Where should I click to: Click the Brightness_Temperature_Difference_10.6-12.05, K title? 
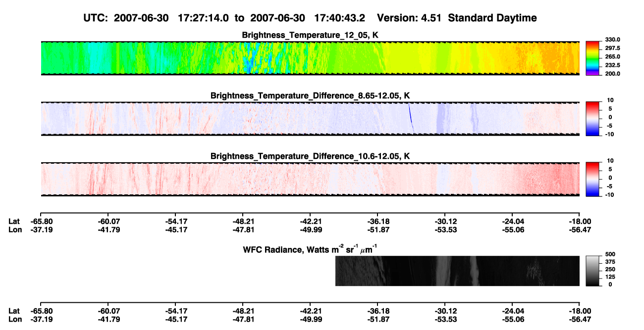[x=311, y=156]
